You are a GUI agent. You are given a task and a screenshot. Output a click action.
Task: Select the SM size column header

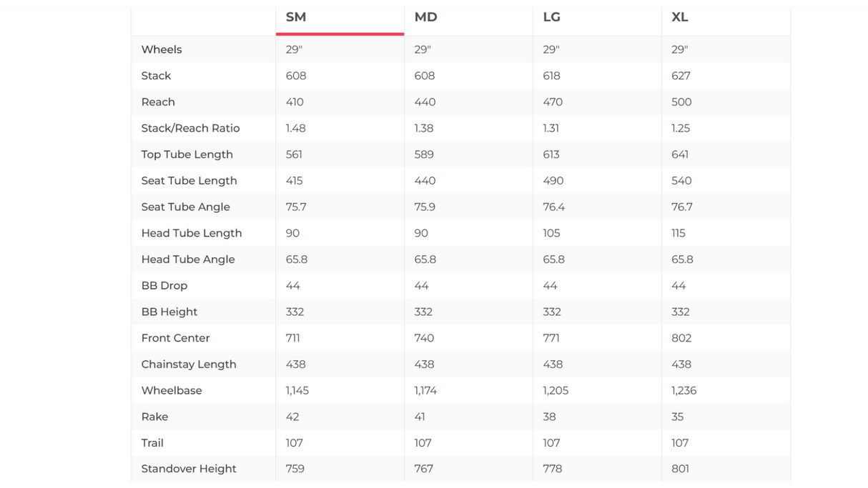[296, 17]
